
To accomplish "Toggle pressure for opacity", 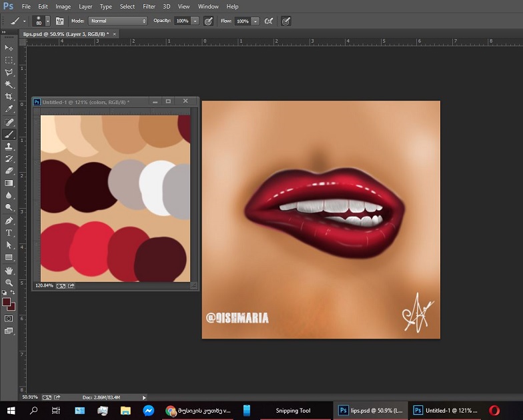I will (208, 21).
